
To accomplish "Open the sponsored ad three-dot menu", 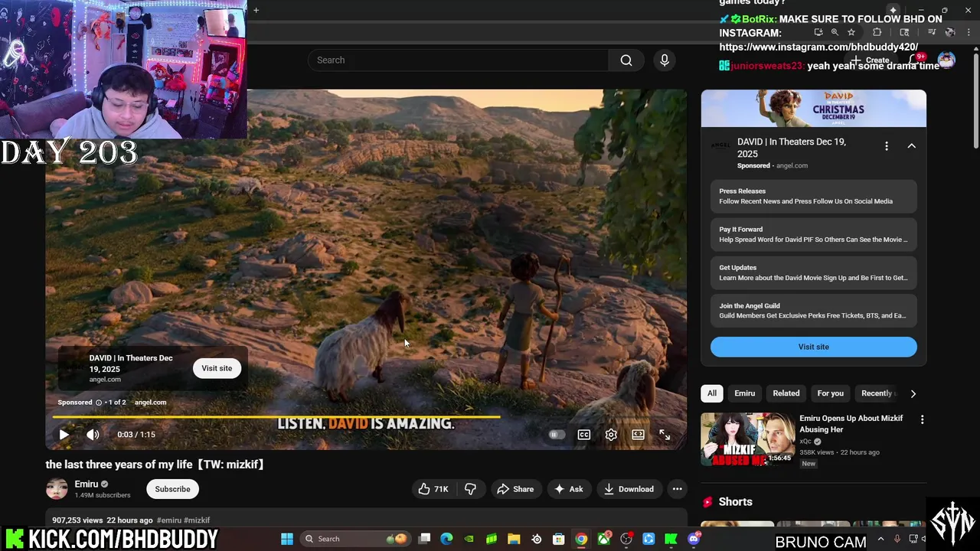I will [887, 146].
